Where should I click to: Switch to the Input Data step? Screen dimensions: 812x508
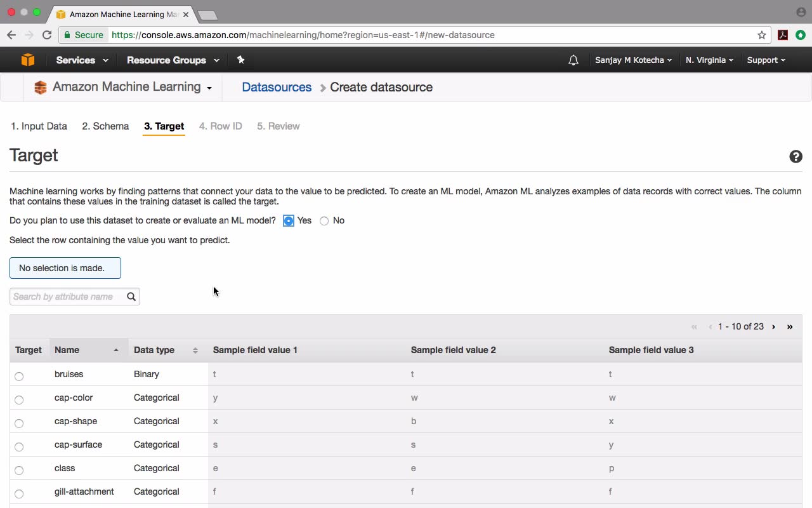pos(39,126)
